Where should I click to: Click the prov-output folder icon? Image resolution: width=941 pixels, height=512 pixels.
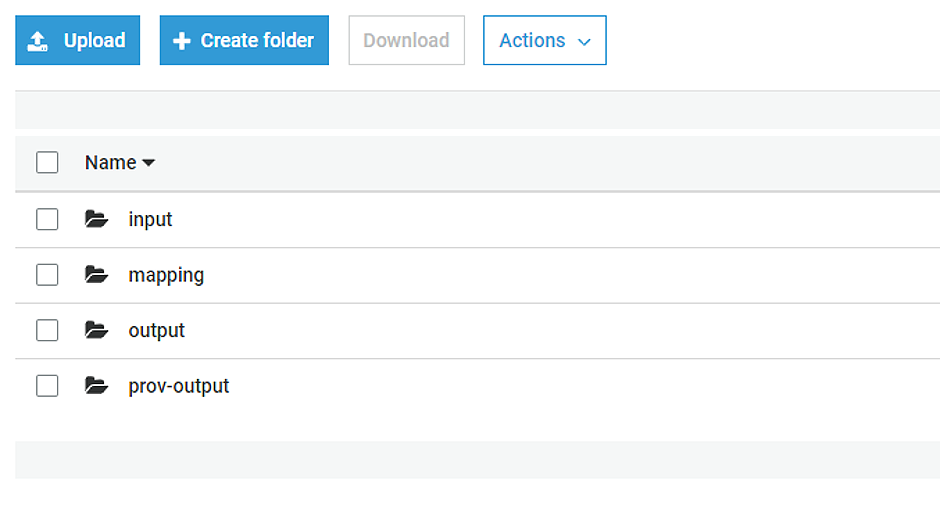[96, 386]
